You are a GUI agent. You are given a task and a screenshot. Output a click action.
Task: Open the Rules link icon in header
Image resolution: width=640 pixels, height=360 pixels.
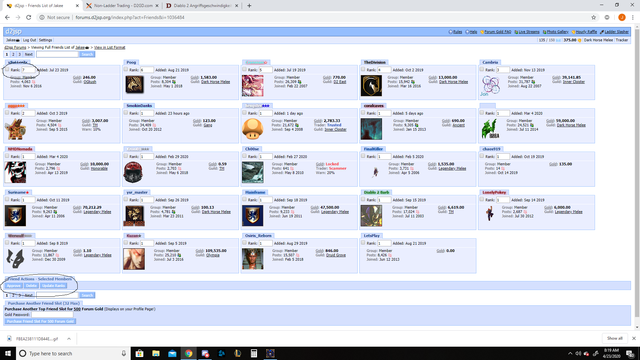451,32
